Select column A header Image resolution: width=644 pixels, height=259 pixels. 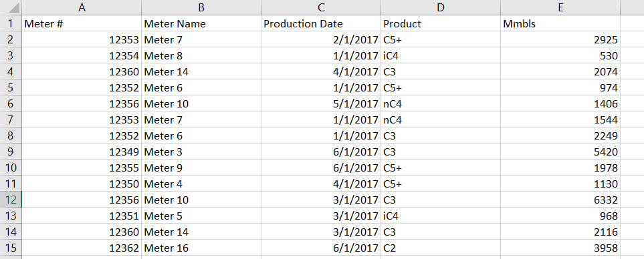pos(82,7)
